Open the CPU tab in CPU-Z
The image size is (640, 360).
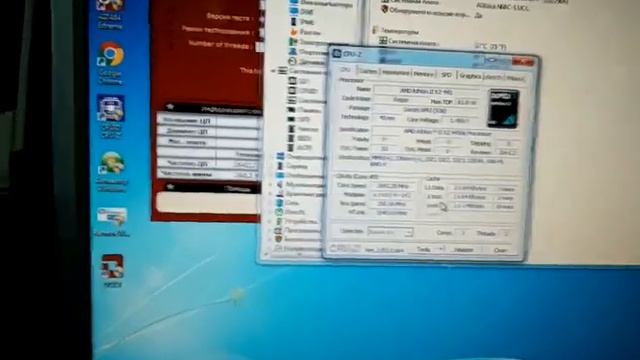[x=345, y=70]
